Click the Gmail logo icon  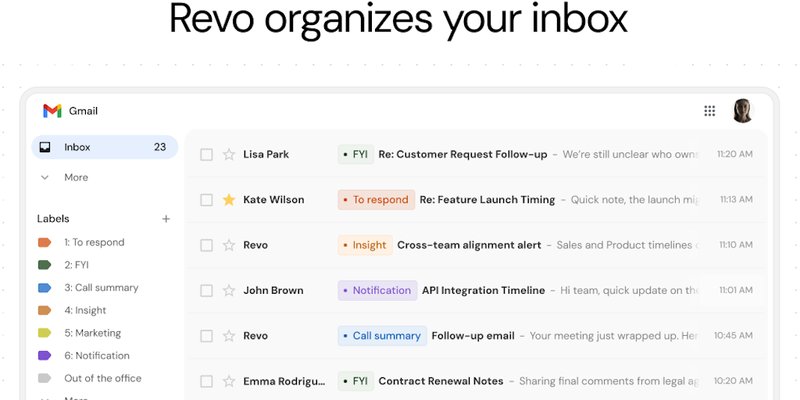[52, 111]
